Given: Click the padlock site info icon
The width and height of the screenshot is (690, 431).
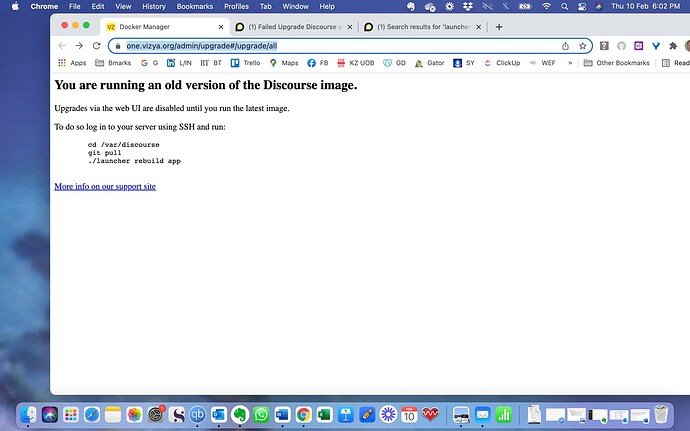Looking at the screenshot, I should pos(117,46).
